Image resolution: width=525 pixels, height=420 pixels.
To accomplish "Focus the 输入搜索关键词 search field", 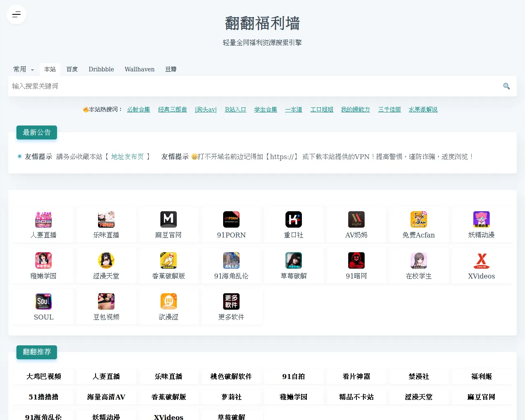I will click(254, 86).
